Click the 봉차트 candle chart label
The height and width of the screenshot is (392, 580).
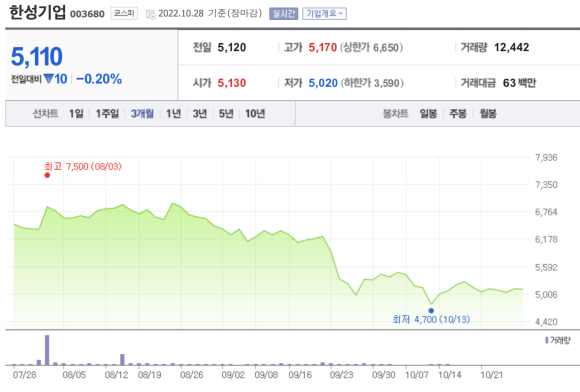click(395, 114)
